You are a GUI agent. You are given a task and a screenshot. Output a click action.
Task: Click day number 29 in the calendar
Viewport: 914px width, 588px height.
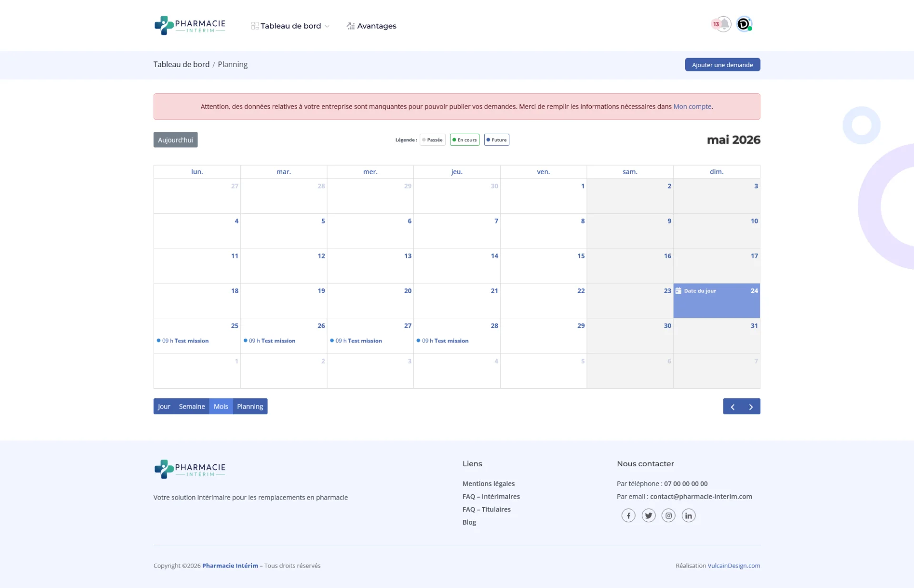(581, 326)
